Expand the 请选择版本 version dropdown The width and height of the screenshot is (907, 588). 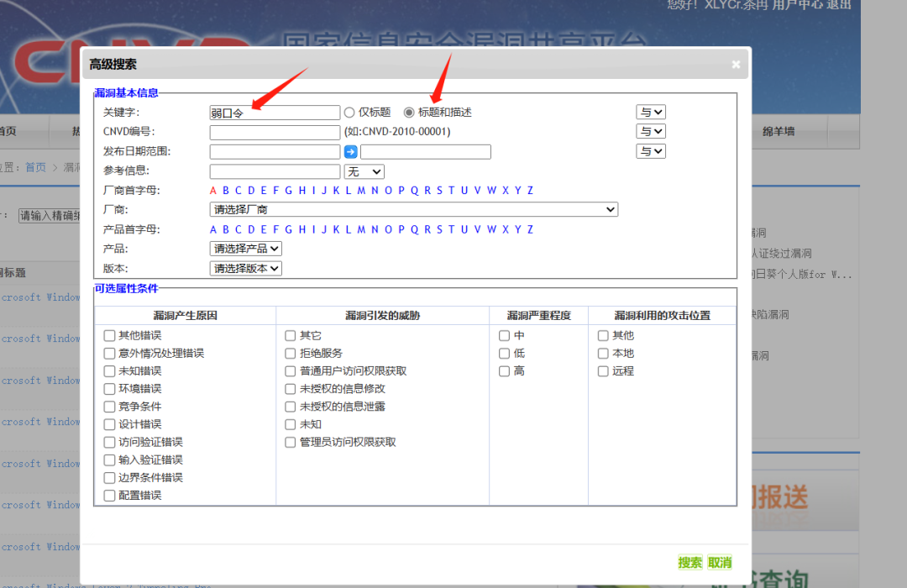pyautogui.click(x=246, y=269)
